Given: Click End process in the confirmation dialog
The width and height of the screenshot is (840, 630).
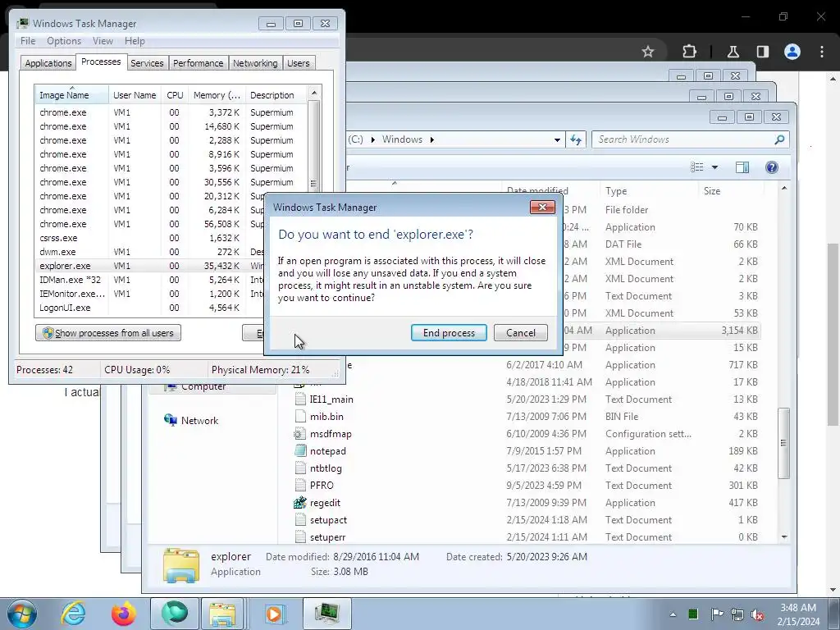Looking at the screenshot, I should point(449,333).
